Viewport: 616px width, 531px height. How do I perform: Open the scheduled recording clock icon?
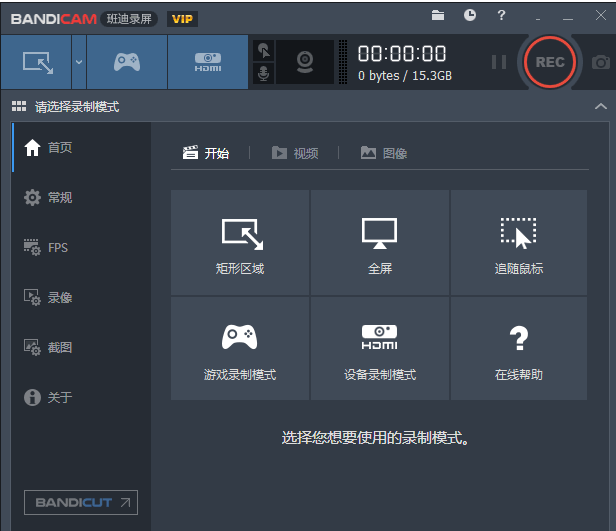[469, 15]
